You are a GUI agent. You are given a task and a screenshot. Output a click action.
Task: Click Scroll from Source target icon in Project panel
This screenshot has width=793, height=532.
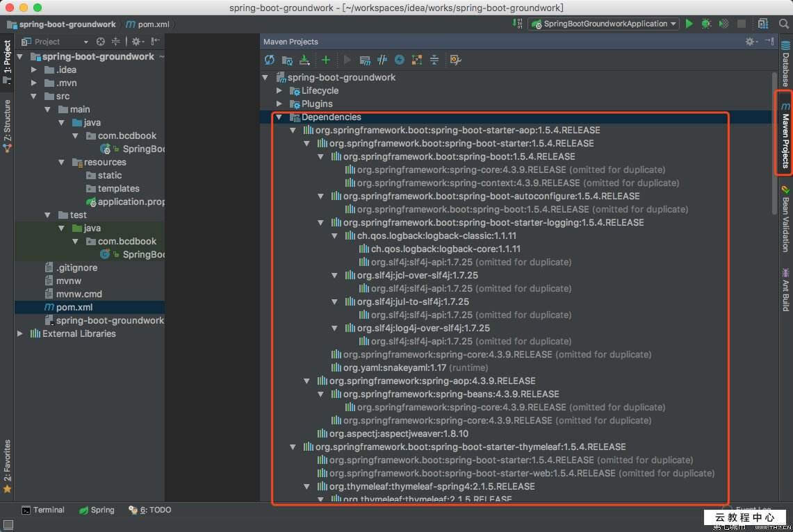pyautogui.click(x=101, y=42)
